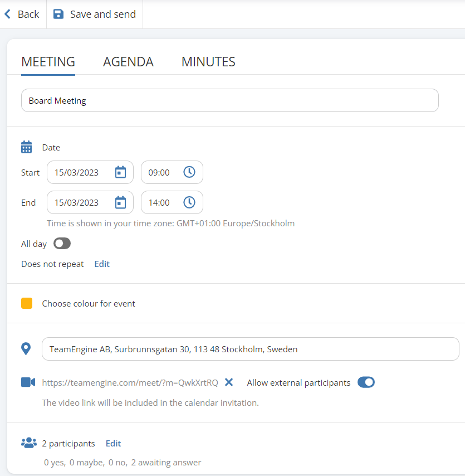The image size is (465, 476).
Task: Click the location pin icon
Action: tap(26, 349)
